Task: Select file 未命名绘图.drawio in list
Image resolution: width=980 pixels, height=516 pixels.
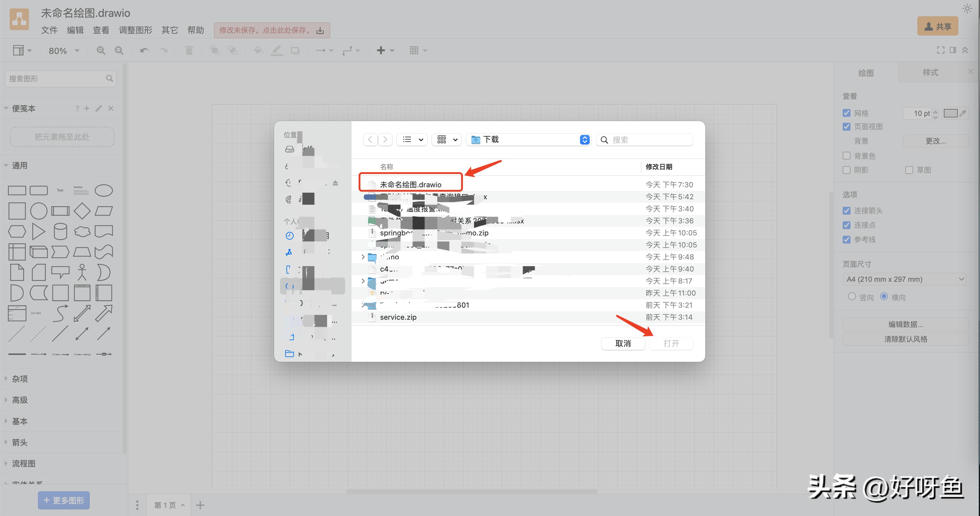Action: pyautogui.click(x=410, y=185)
